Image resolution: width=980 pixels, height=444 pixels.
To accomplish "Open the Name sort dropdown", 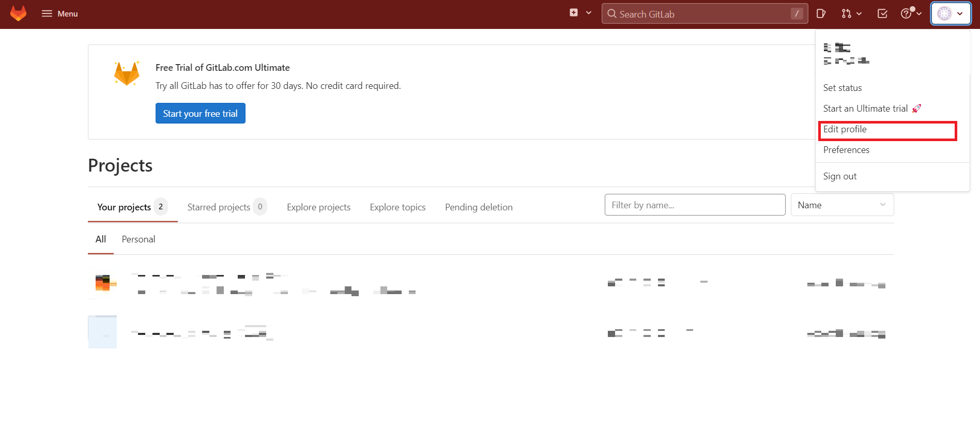I will 841,205.
